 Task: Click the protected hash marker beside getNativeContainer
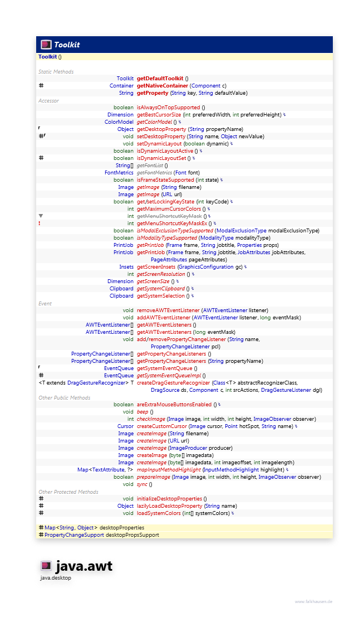coord(41,86)
